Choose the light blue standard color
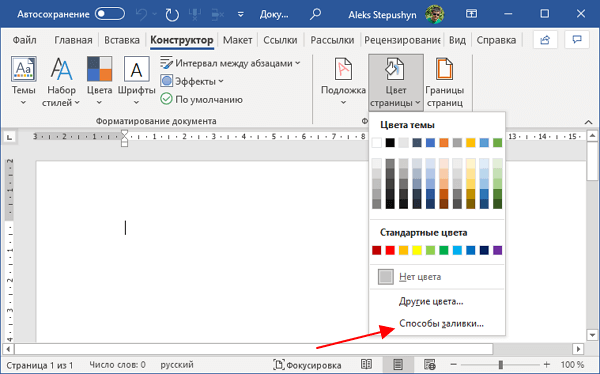 457,250
